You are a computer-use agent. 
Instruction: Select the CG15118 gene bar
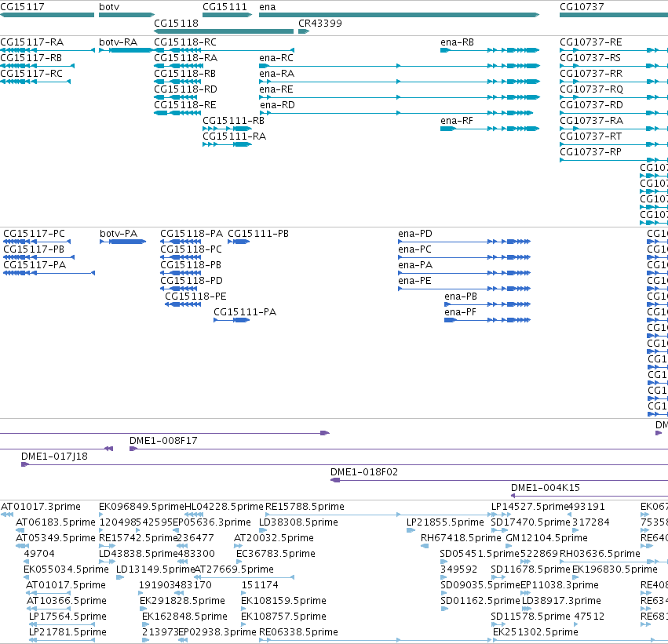point(224,31)
